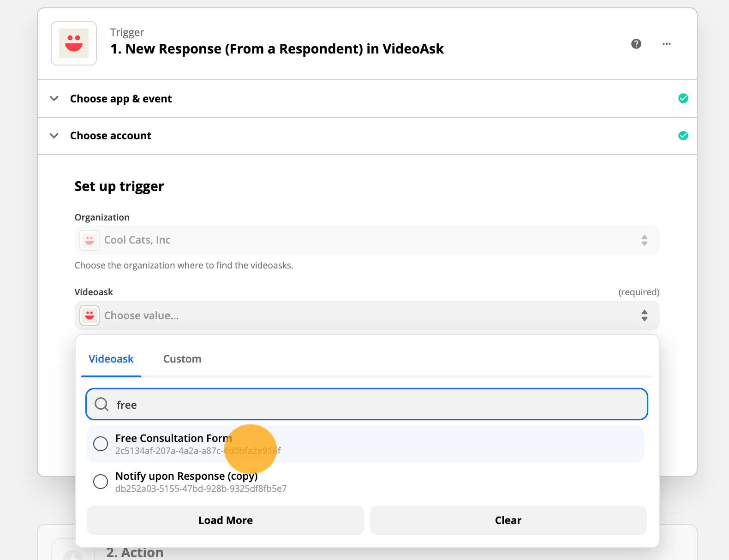Click the trigger title New Response in VideoAsk

pos(277,49)
